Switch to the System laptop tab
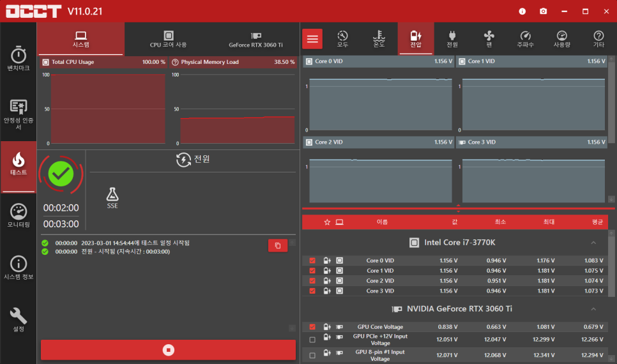This screenshot has height=364, width=617. tap(80, 39)
